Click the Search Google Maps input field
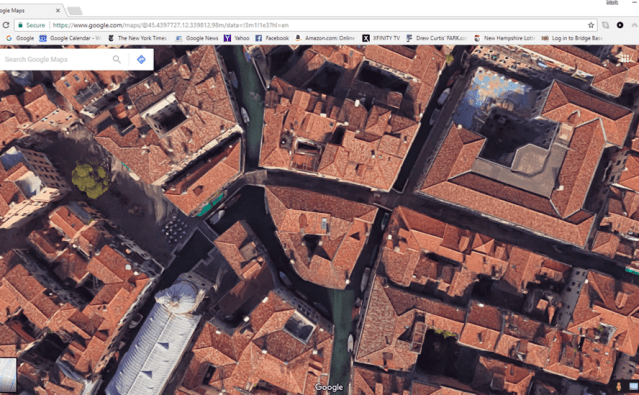639x395 pixels. (x=55, y=60)
